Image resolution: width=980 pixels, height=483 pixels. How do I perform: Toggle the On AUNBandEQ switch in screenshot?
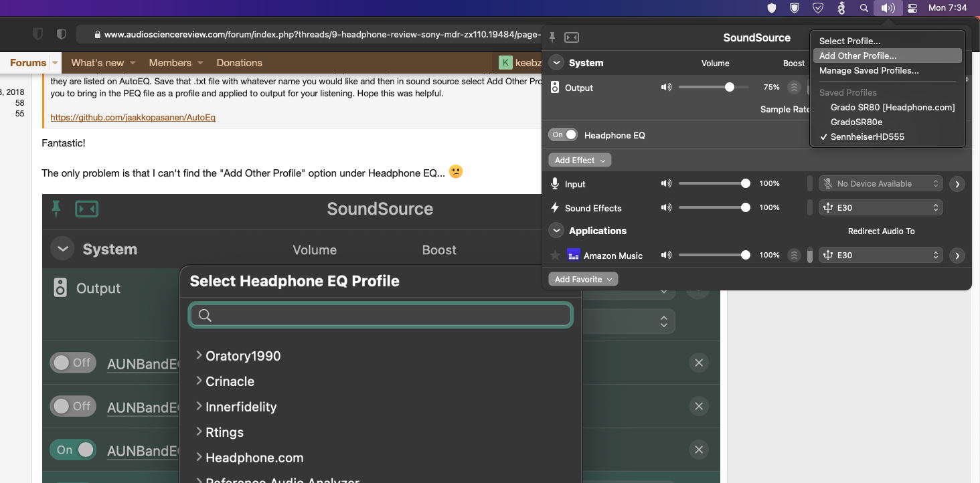coord(73,450)
